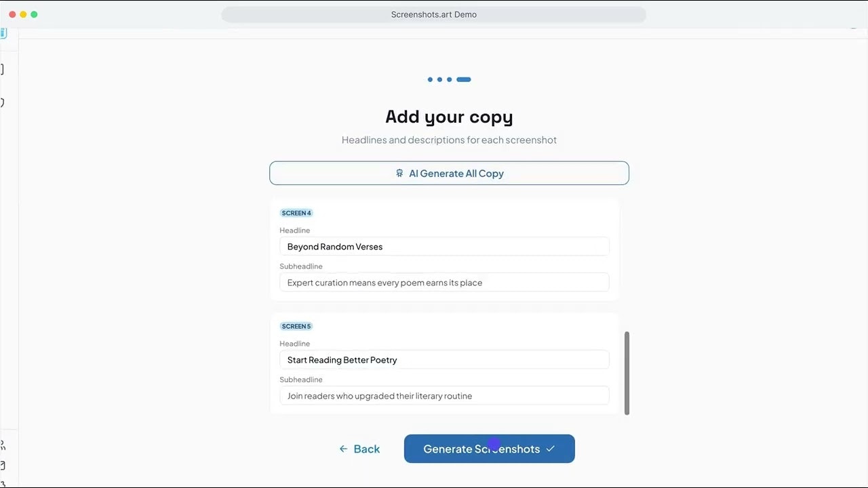
Task: Focus the Screen 4 Headline field
Action: click(444, 247)
